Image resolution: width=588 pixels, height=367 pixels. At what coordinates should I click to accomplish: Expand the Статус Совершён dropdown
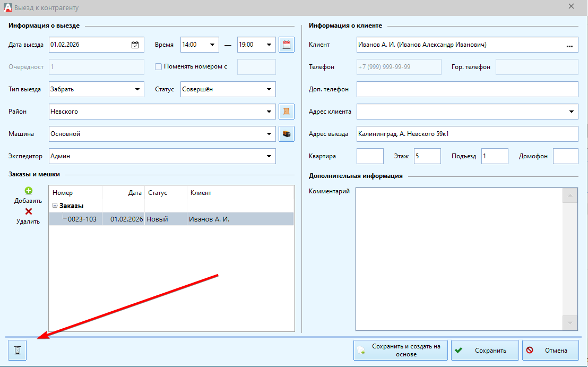(x=269, y=89)
